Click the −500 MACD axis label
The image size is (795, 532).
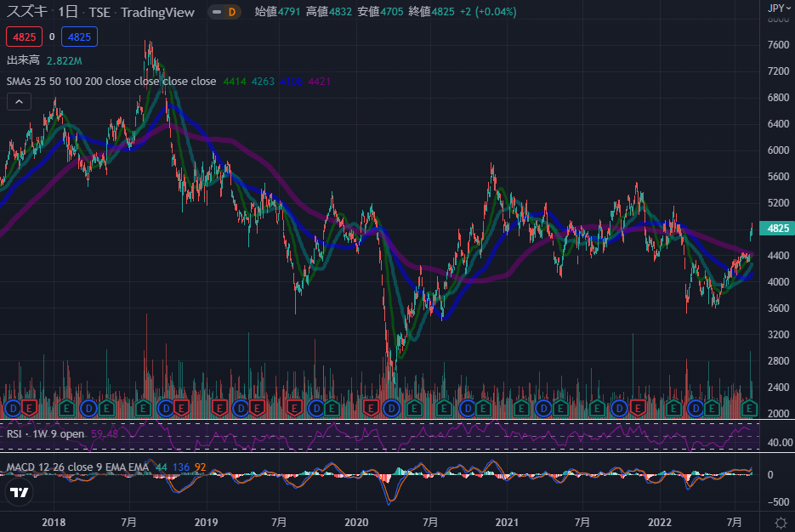777,501
